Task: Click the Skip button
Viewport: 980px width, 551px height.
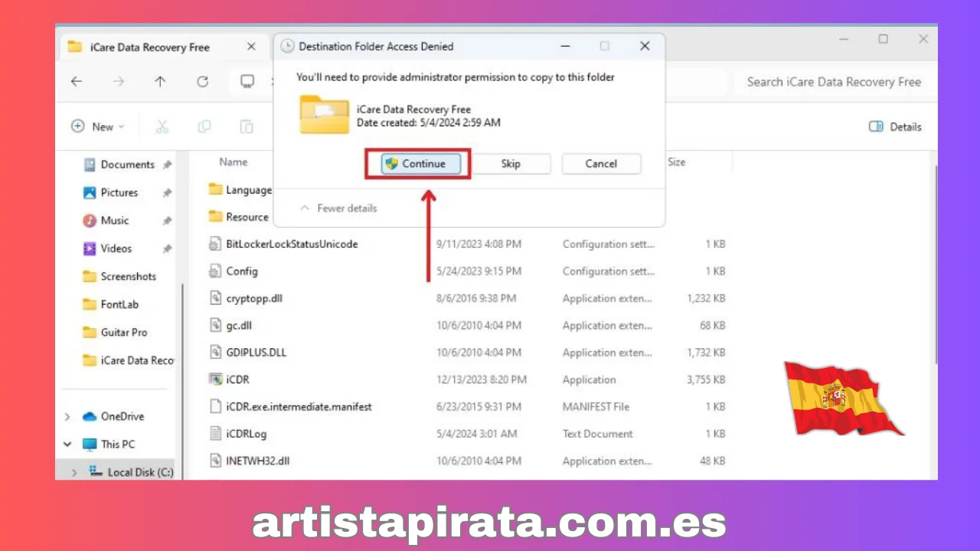Action: (511, 164)
